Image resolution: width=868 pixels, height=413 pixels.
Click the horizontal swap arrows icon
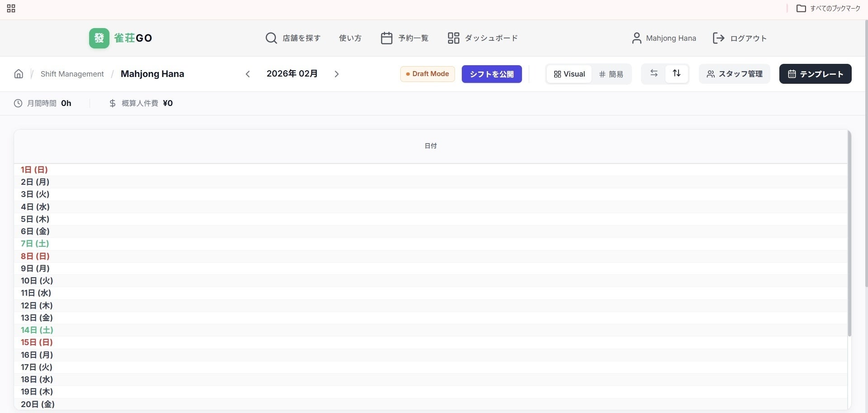point(654,73)
